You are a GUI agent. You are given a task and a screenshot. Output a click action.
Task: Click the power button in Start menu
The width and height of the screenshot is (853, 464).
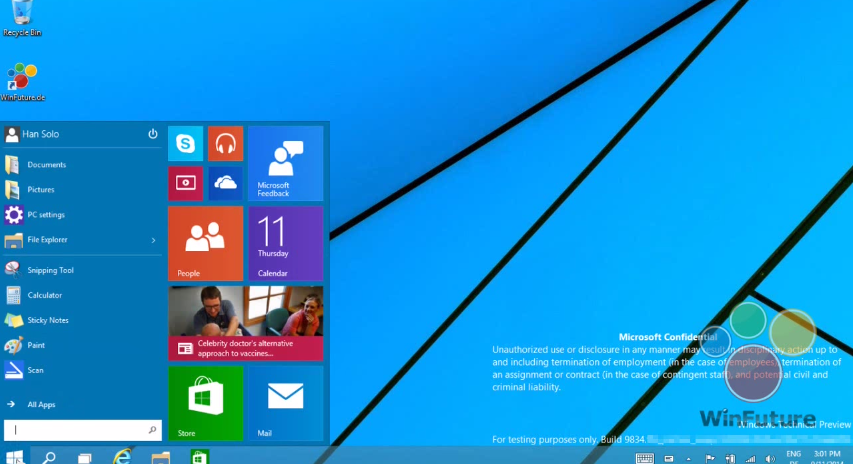[153, 134]
